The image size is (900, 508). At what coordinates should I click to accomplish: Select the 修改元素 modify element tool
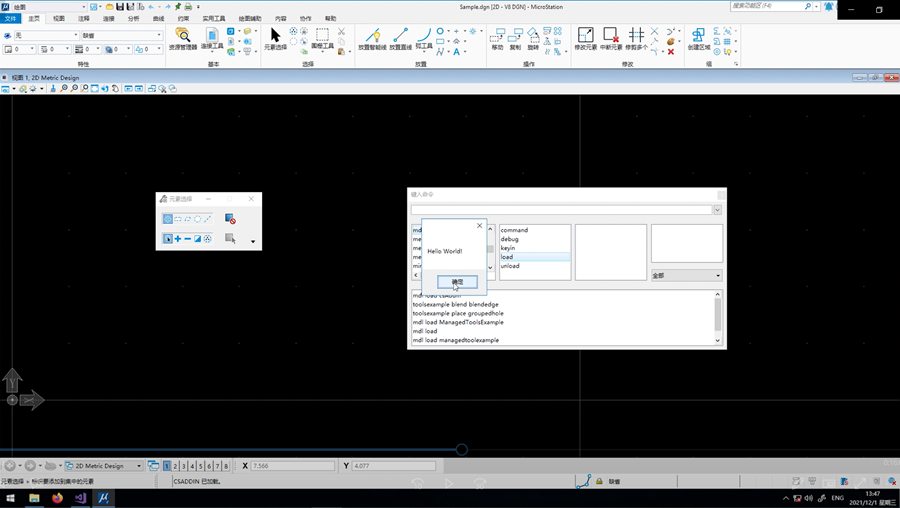[585, 38]
